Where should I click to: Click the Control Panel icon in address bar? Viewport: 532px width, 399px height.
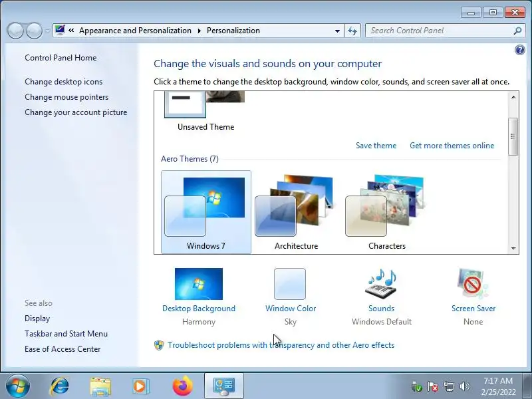coord(60,30)
